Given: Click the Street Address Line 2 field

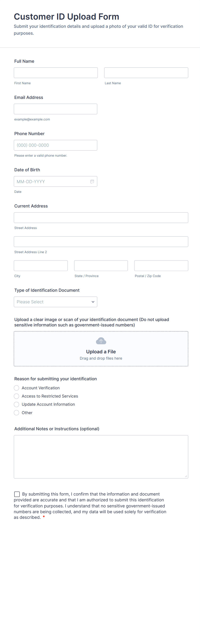Looking at the screenshot, I should 101,242.
